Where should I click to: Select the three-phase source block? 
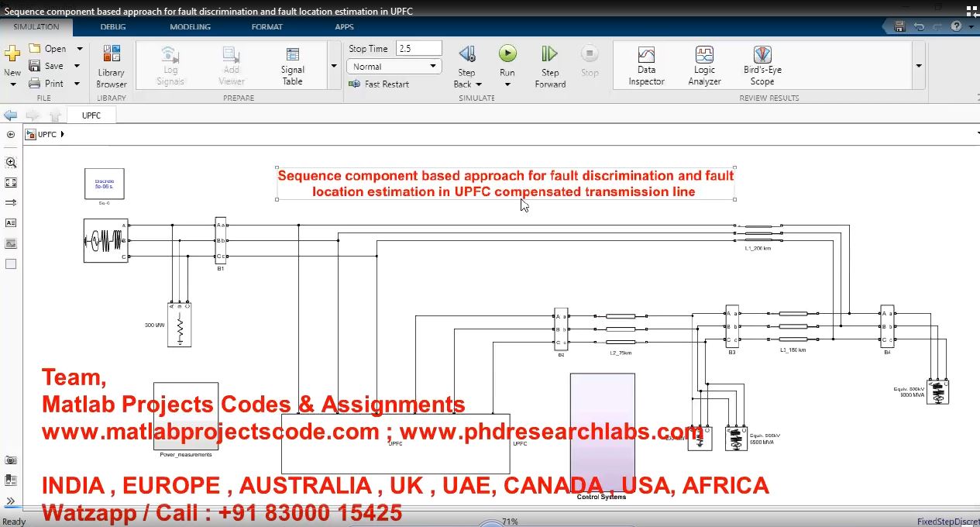[x=106, y=240]
